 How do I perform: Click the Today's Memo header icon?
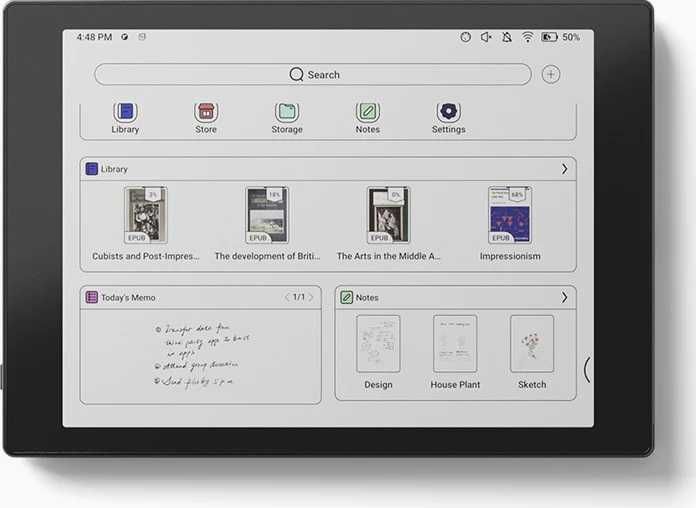(x=91, y=297)
